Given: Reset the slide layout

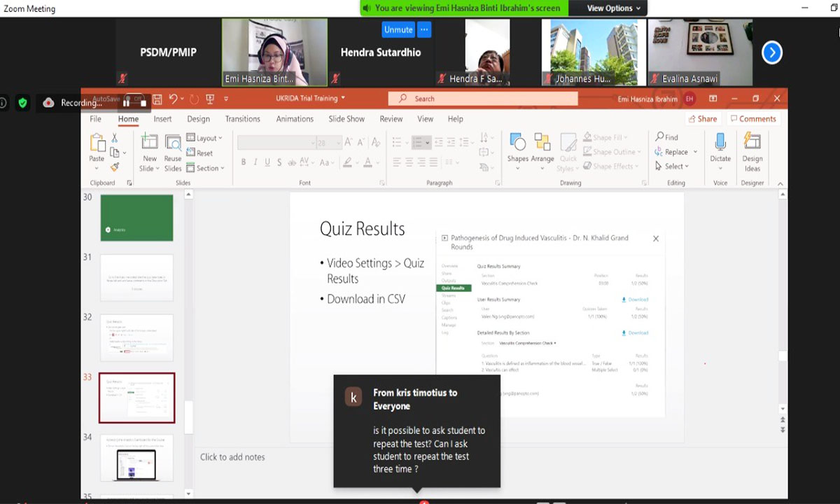Looking at the screenshot, I should (x=199, y=153).
